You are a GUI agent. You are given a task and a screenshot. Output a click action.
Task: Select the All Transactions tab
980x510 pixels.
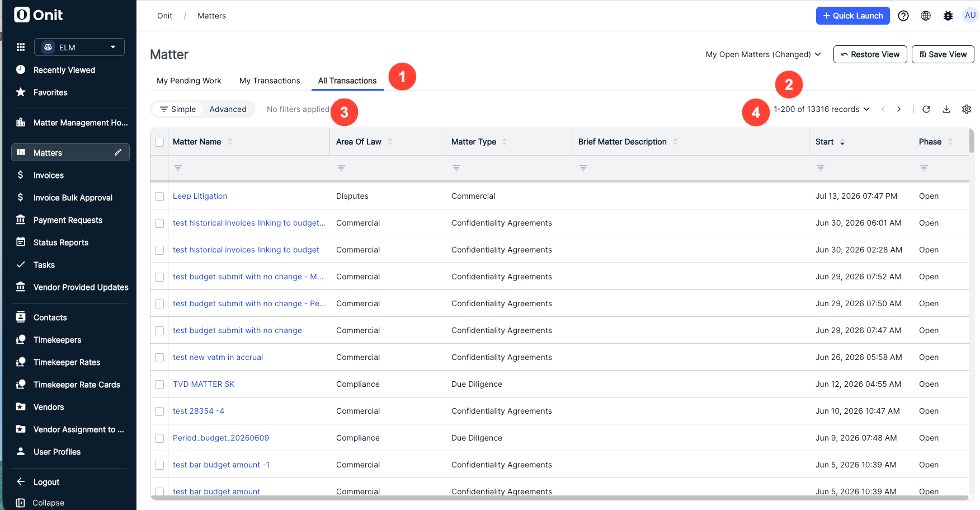tap(347, 81)
